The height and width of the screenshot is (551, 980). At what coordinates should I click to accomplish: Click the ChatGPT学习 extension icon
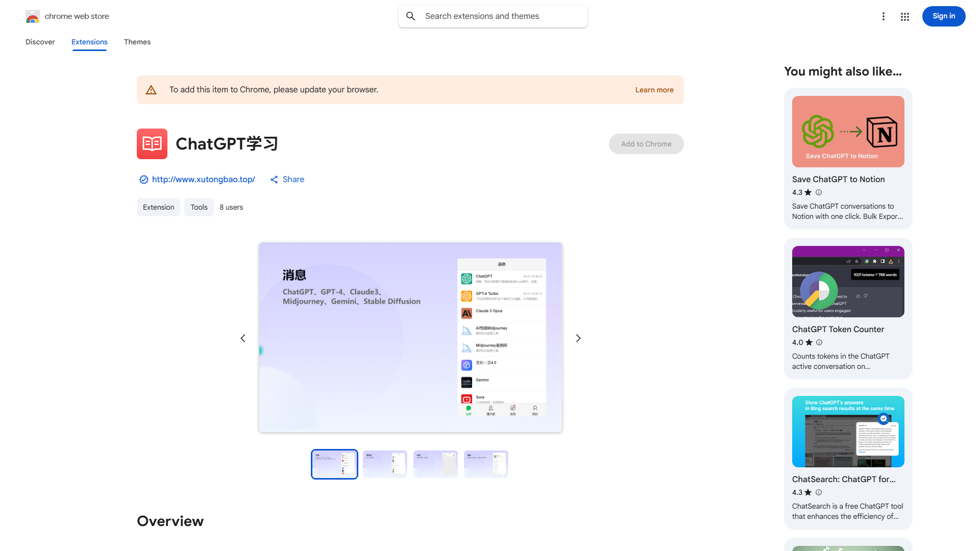pos(152,144)
